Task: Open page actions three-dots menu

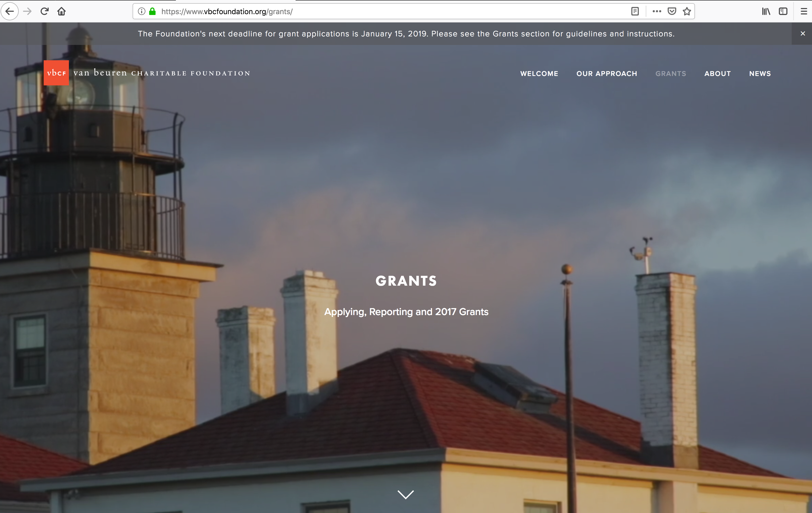Action: click(656, 12)
